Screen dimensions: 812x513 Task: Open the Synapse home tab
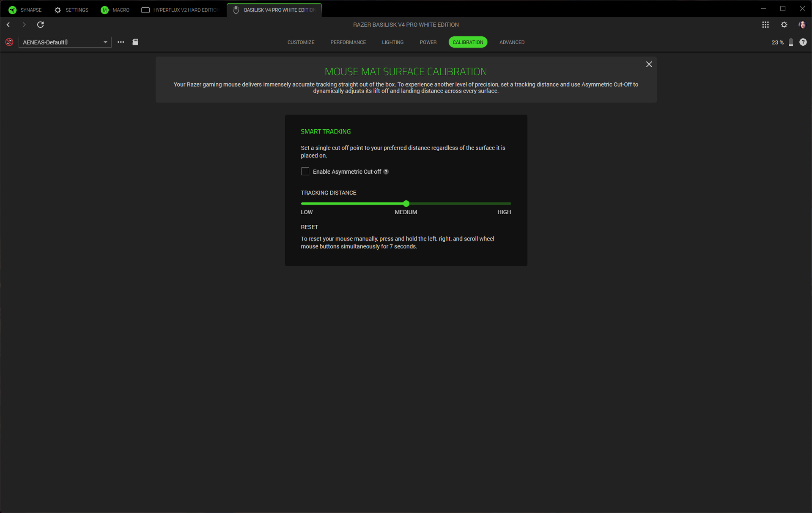(x=25, y=10)
